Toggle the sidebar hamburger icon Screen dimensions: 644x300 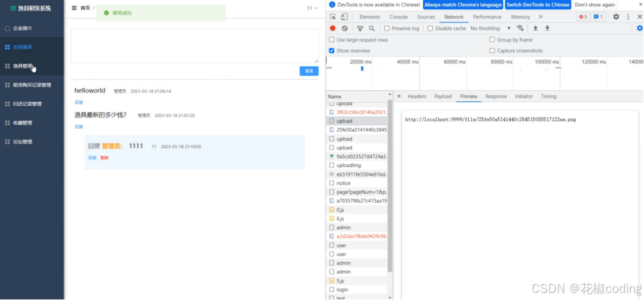74,8
